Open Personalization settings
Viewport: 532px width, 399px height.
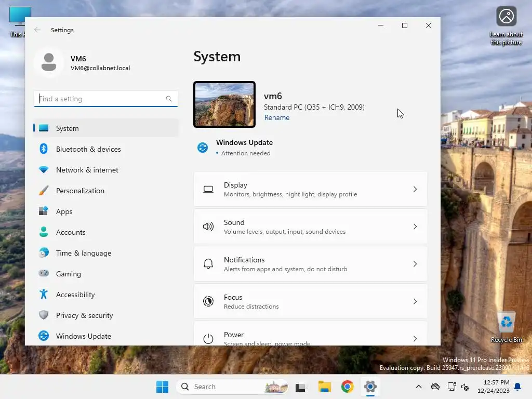click(106, 190)
